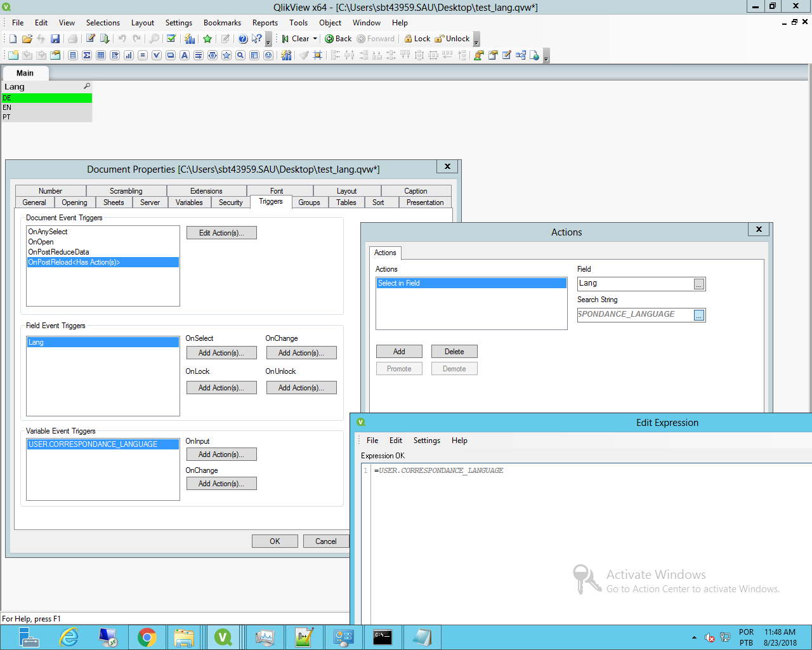The width and height of the screenshot is (812, 650).
Task: Click the Add Sheet icon in design toolbar
Action: (x=13, y=55)
